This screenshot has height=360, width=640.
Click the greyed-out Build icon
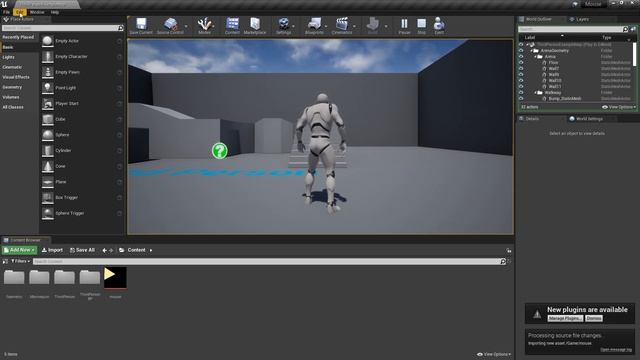(x=372, y=24)
